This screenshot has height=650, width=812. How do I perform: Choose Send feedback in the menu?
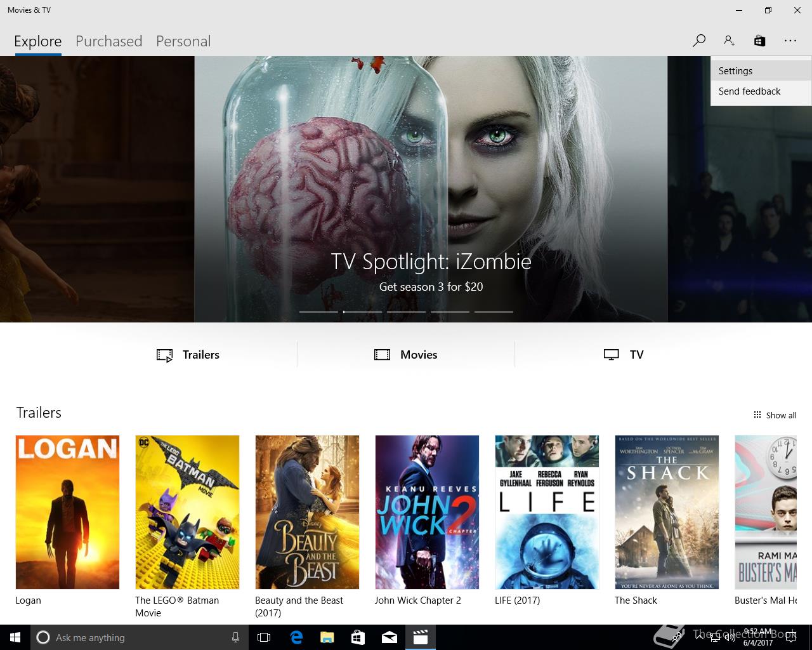tap(761, 91)
